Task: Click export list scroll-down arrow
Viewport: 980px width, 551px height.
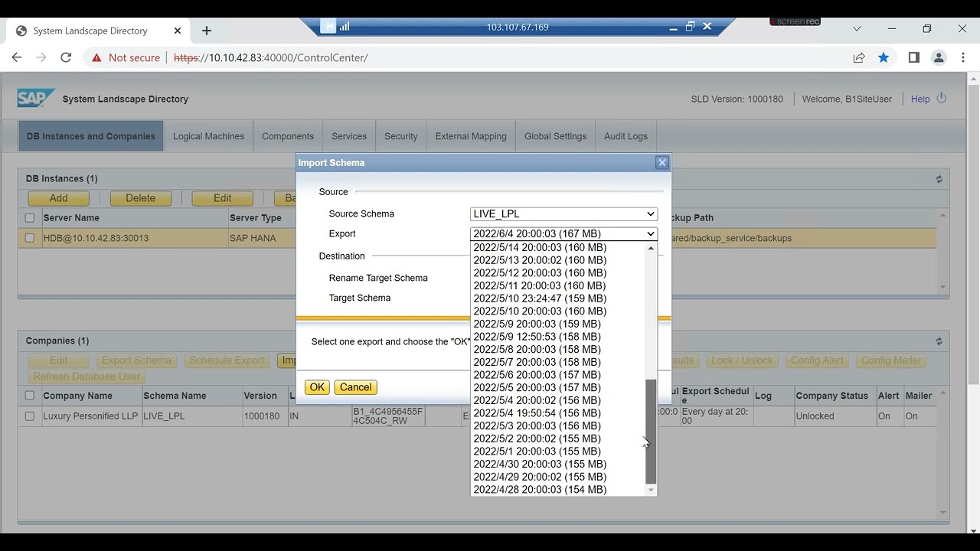Action: click(x=652, y=490)
